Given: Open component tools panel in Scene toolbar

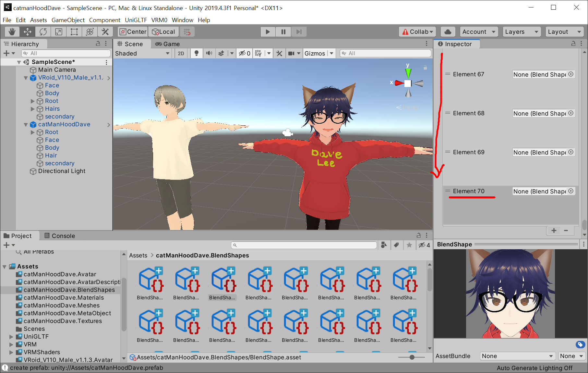Looking at the screenshot, I should pyautogui.click(x=279, y=54).
